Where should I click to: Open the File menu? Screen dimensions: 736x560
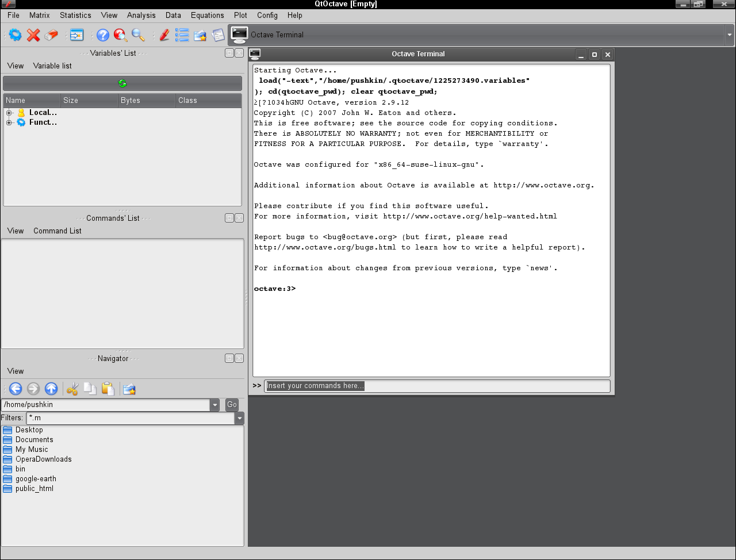[x=14, y=15]
